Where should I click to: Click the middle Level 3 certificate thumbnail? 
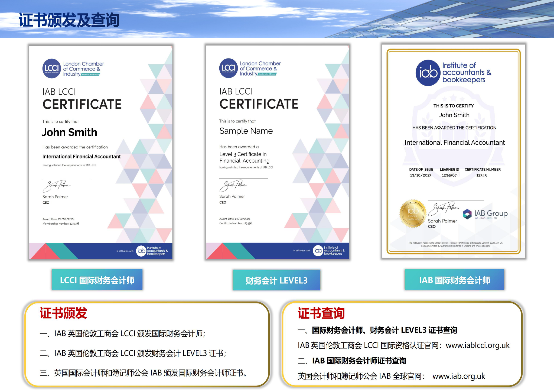pyautogui.click(x=278, y=152)
